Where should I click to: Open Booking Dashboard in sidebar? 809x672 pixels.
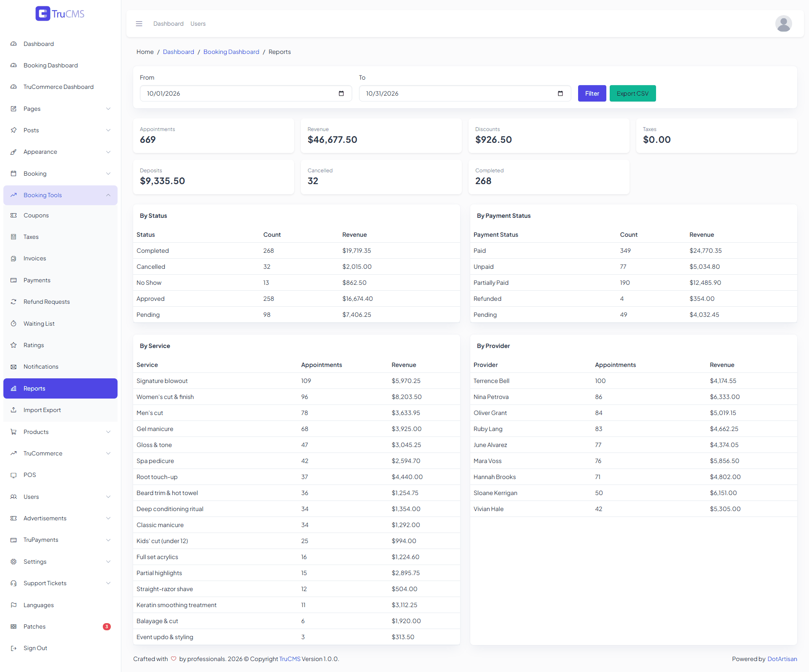60,65
